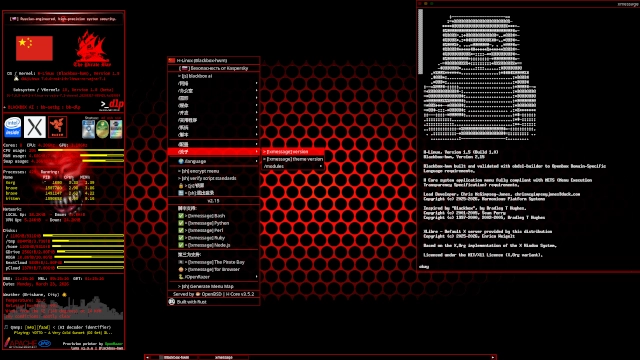
Task: Click the holographic sticker badge on right
Action: pyautogui.click(x=116, y=129)
